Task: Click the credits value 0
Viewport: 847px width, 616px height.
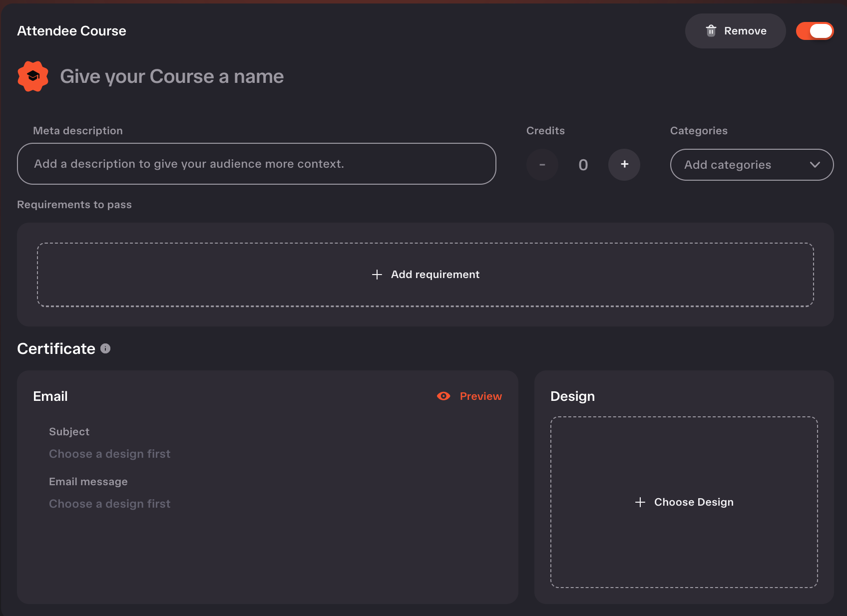Action: click(x=583, y=165)
